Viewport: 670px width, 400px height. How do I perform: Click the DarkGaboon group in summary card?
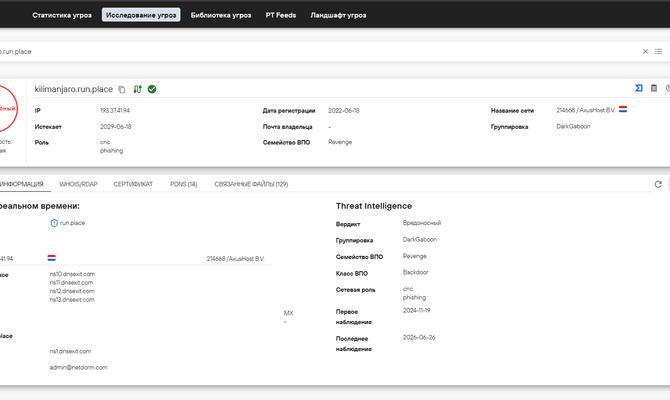coord(573,126)
